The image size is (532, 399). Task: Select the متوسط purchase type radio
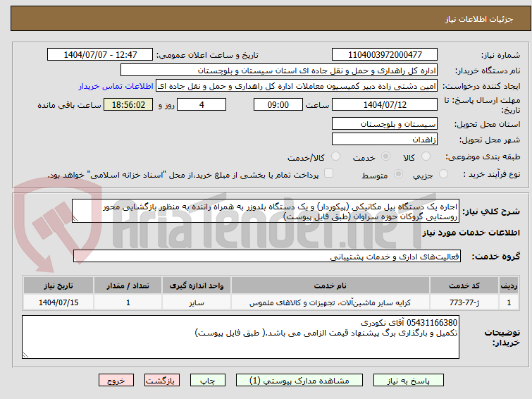coord(398,174)
